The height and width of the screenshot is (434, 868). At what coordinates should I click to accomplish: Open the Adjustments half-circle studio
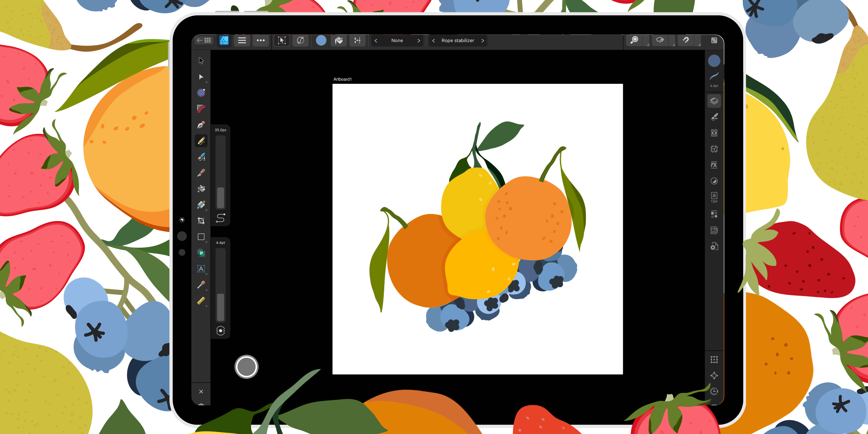(714, 181)
